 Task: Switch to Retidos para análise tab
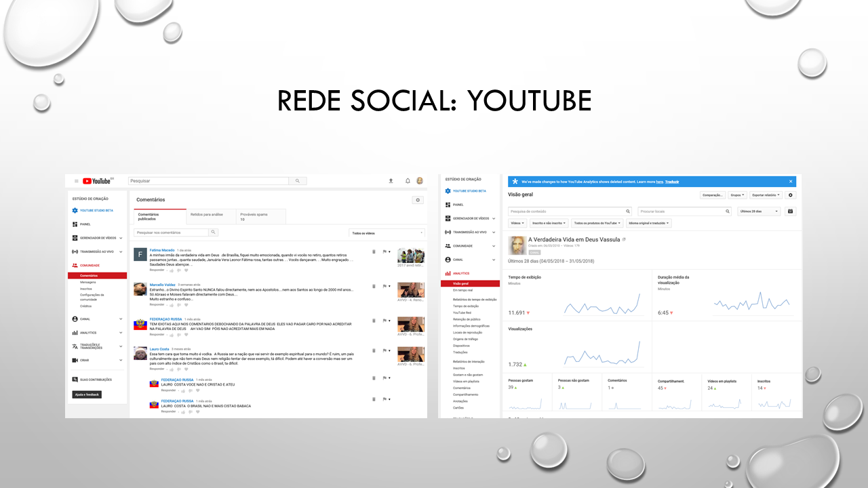tap(207, 214)
